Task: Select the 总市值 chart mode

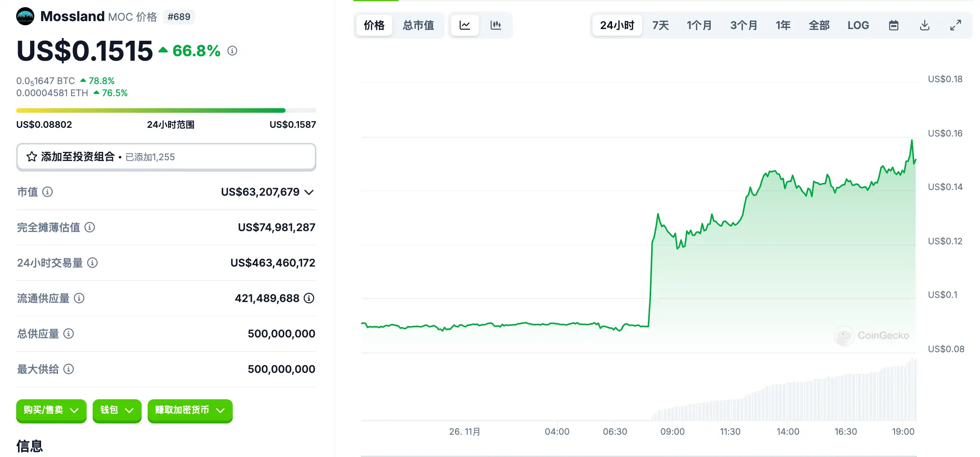Action: 418,26
